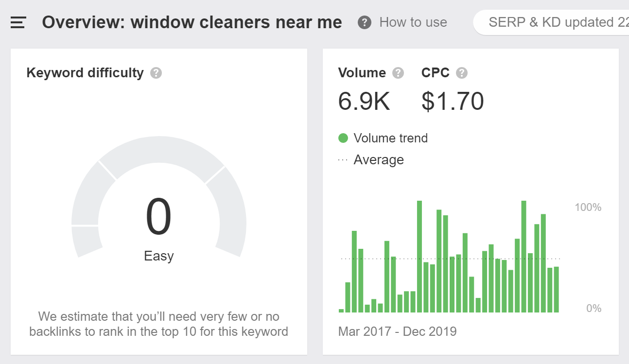The width and height of the screenshot is (629, 364).
Task: Click the Easy difficulty label
Action: pos(158,256)
